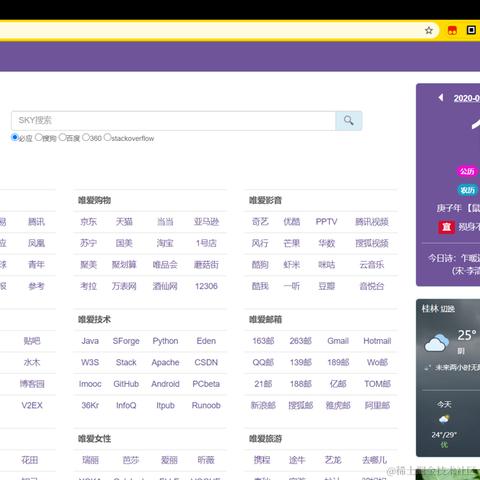The image size is (480, 480).
Task: Open the 亚马逊 link
Action: (x=206, y=222)
